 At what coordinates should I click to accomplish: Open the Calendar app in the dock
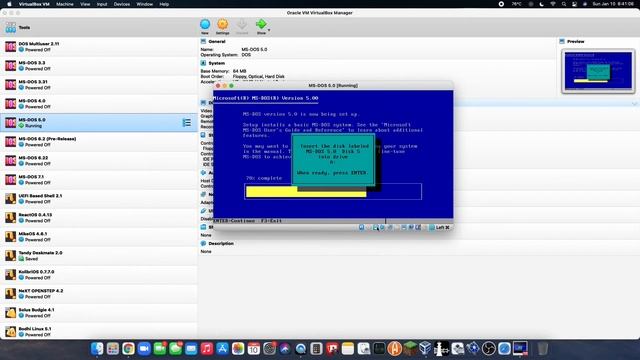click(254, 349)
